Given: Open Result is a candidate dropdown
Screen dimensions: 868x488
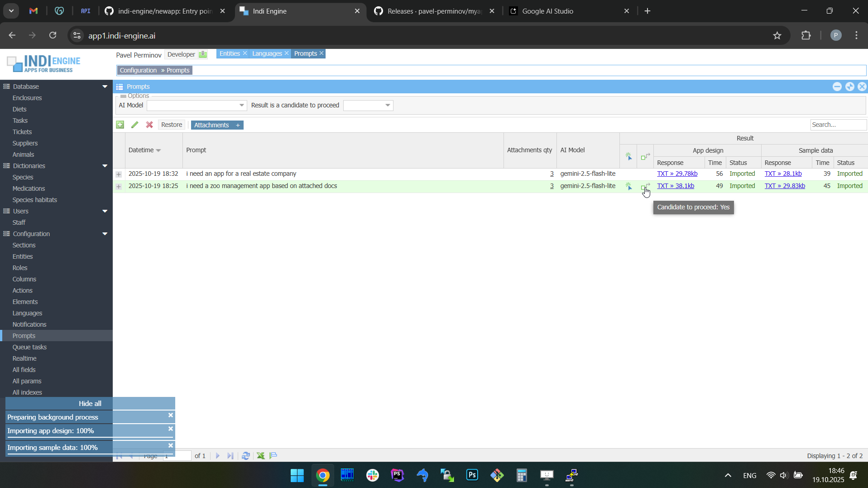Looking at the screenshot, I should (x=388, y=106).
